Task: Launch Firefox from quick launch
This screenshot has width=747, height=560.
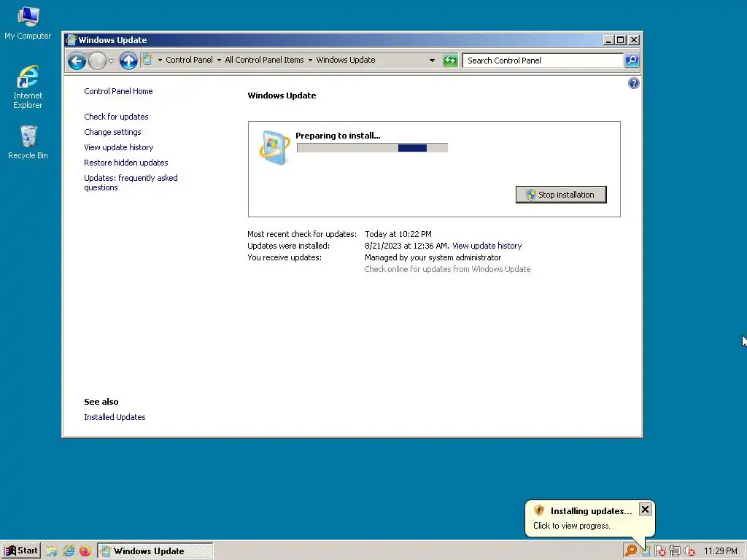Action: (x=85, y=551)
